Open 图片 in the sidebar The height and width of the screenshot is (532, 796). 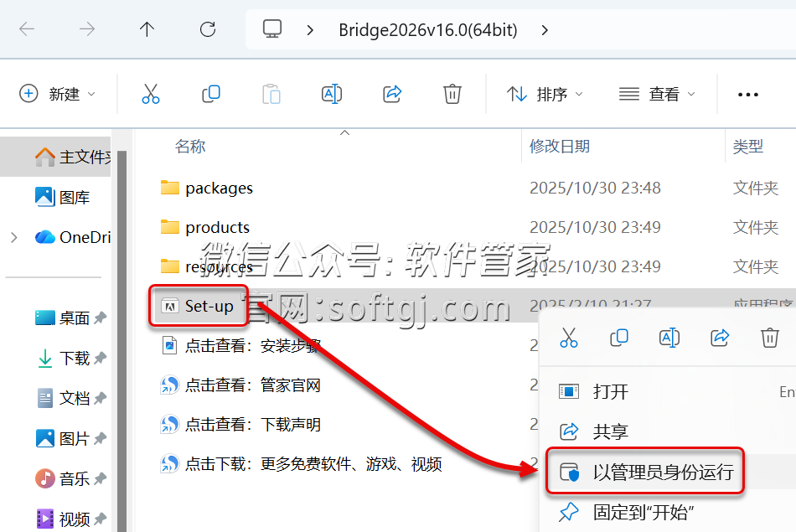(61, 439)
